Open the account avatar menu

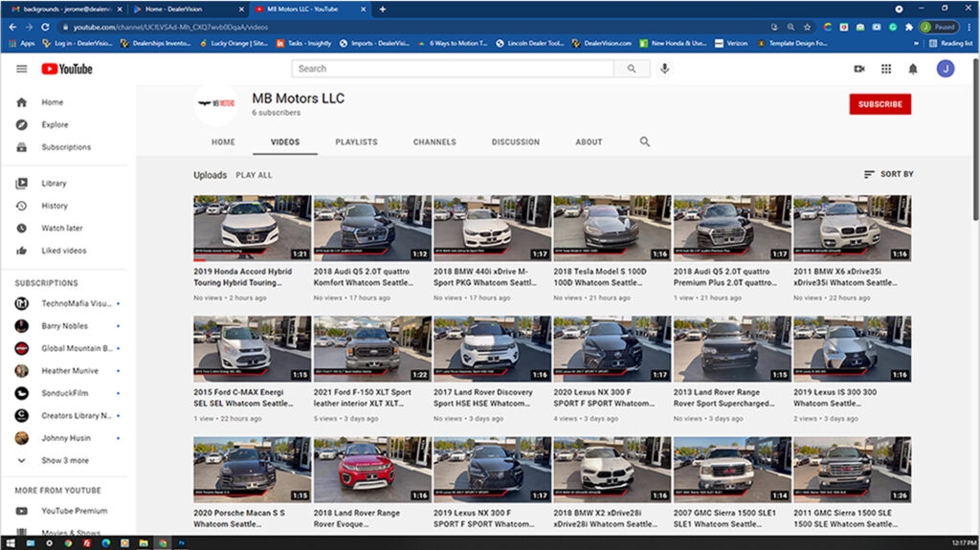tap(945, 69)
